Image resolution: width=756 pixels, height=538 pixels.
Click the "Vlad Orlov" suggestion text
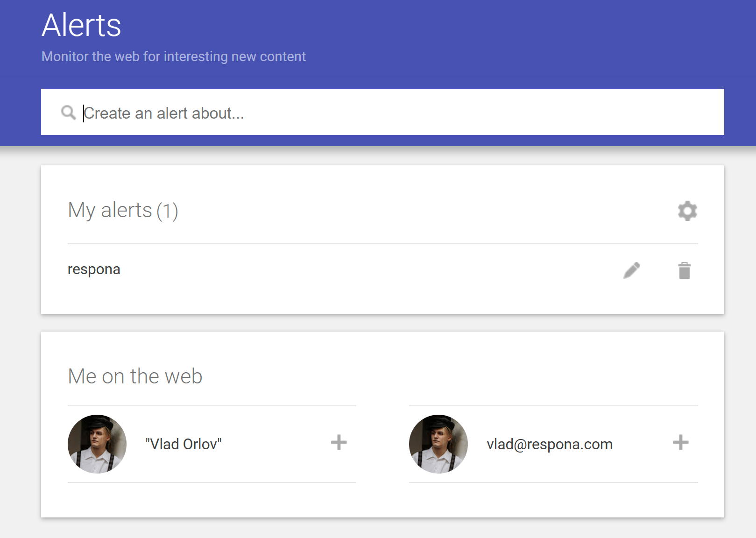tap(184, 444)
